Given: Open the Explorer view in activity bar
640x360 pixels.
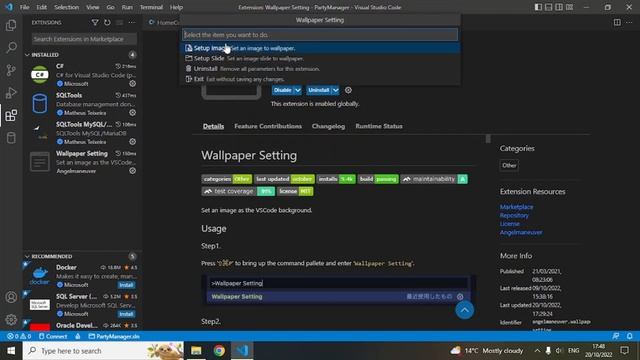Looking at the screenshot, I should click(x=11, y=25).
